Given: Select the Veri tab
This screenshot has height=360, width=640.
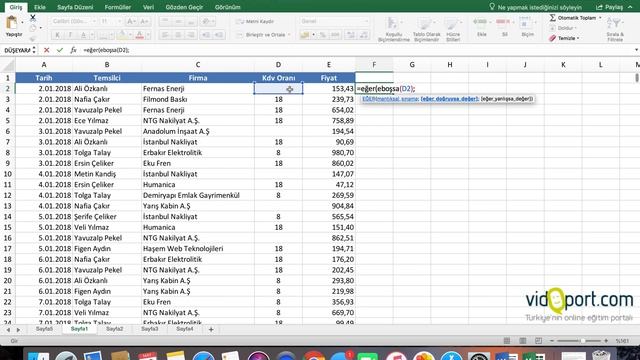Looking at the screenshot, I should pos(149,7).
